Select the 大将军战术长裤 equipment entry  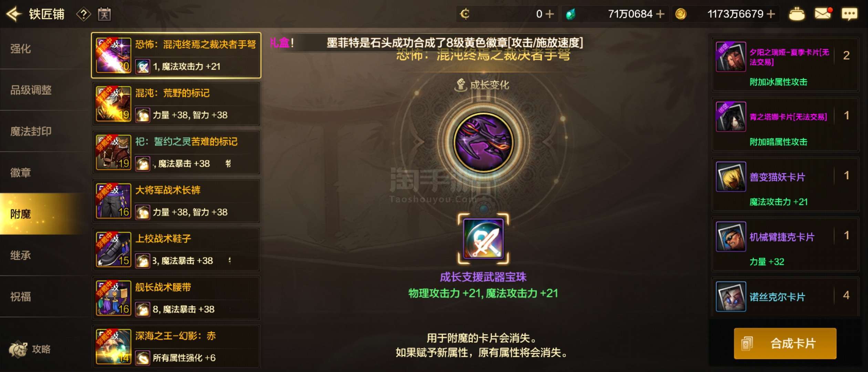point(176,201)
